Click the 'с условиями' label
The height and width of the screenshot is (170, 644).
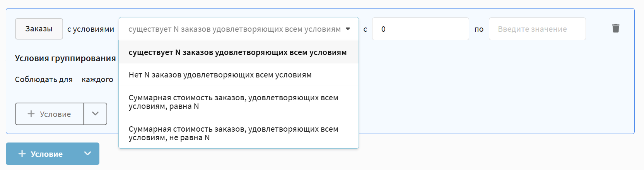click(x=91, y=29)
